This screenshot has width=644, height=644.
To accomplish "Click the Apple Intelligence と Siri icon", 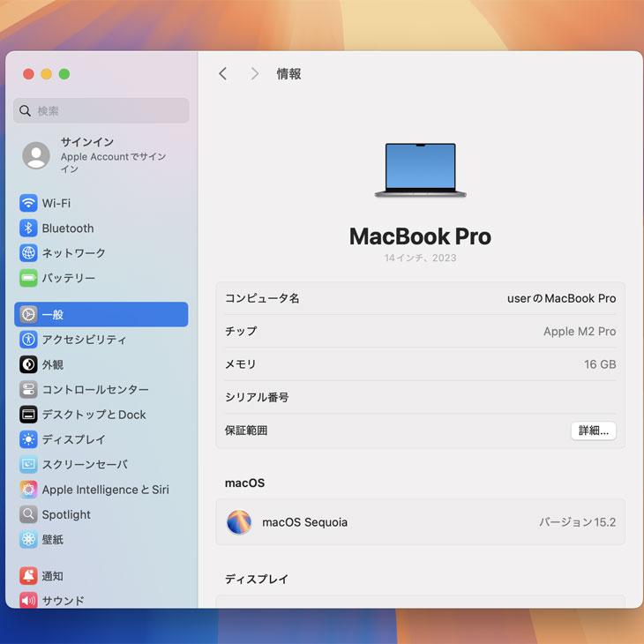I will pyautogui.click(x=28, y=490).
